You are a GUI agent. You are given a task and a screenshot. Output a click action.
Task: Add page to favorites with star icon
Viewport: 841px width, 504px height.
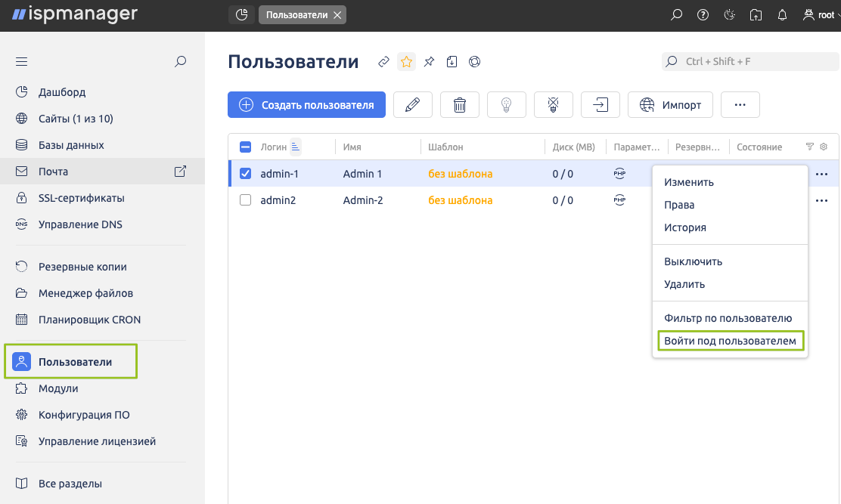[x=407, y=62]
